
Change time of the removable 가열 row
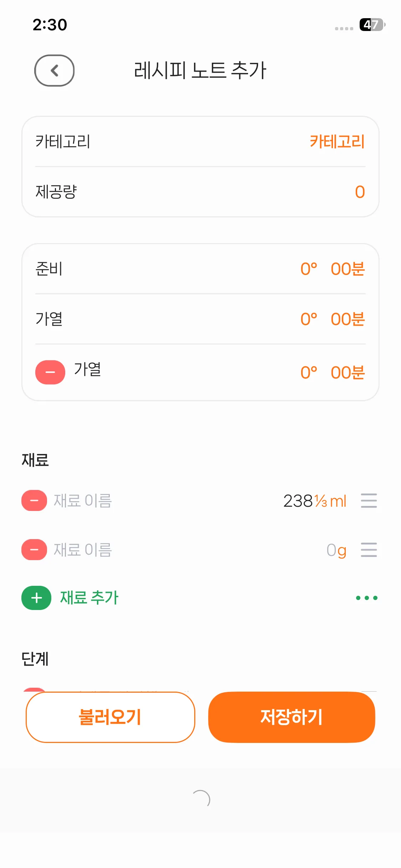(332, 373)
